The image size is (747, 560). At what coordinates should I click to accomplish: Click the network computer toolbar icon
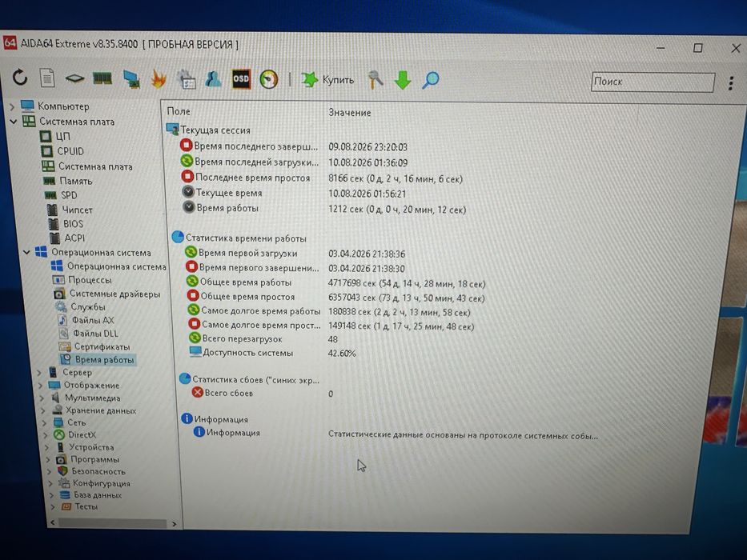coord(131,79)
